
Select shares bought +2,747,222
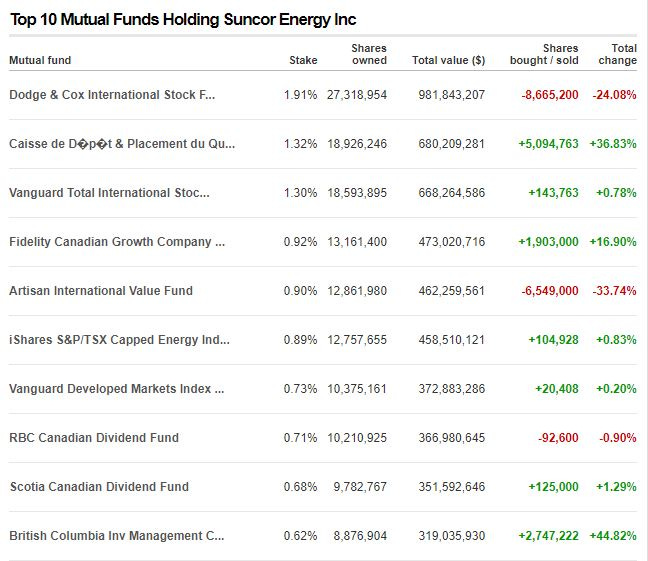click(x=548, y=536)
